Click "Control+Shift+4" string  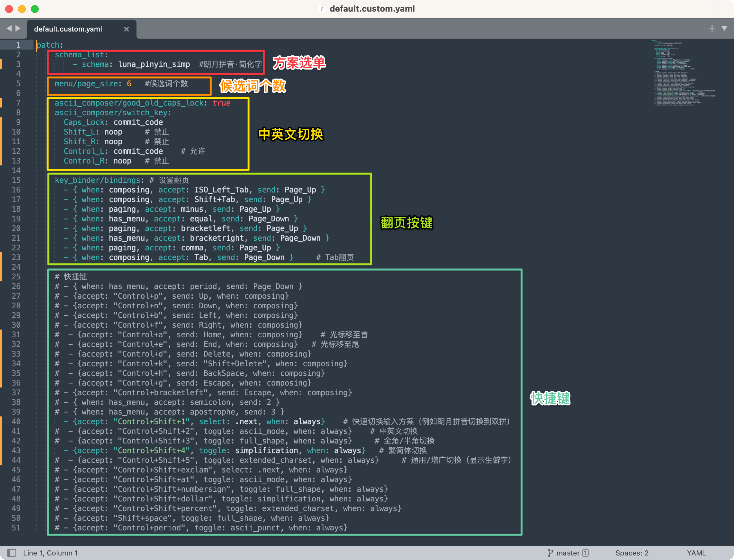coord(151,451)
